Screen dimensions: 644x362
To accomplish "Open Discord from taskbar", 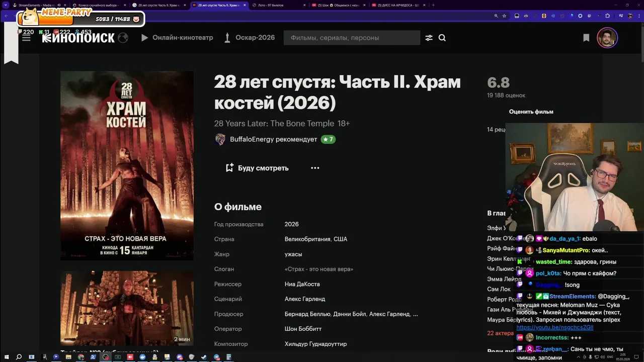I will (180, 357).
